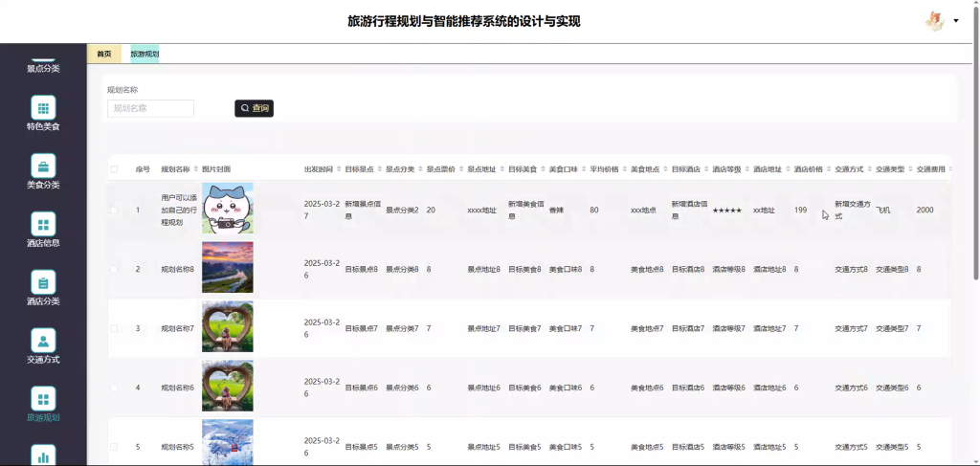Check the row 规划名称5 checkbox
Viewport: 980px width, 466px height.
tap(114, 447)
